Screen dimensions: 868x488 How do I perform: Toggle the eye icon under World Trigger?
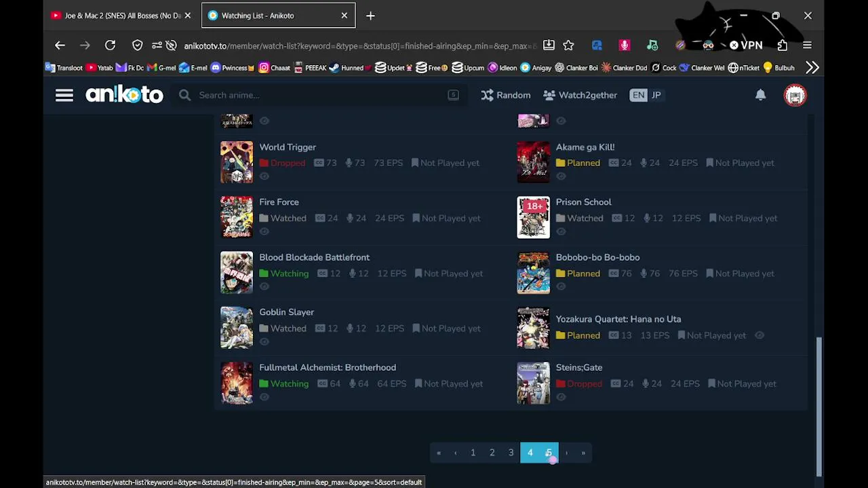pyautogui.click(x=264, y=176)
